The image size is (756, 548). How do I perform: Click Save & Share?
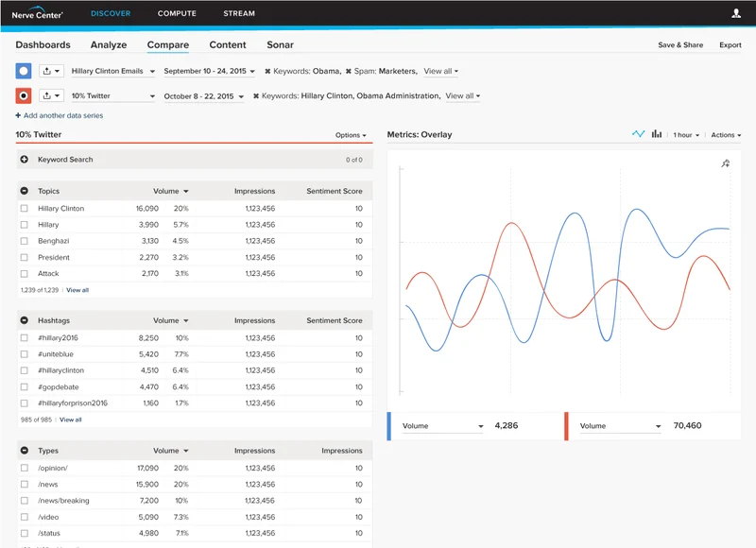(x=680, y=44)
